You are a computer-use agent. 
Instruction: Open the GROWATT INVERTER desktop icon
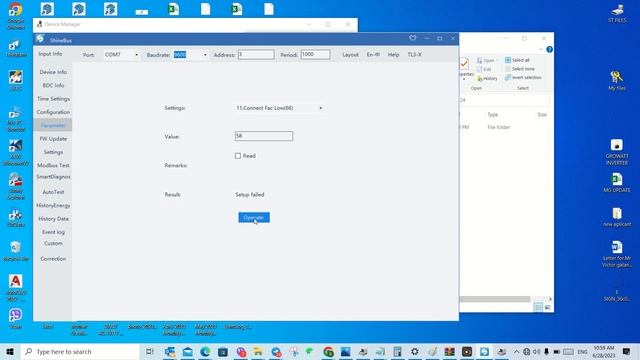pyautogui.click(x=617, y=151)
